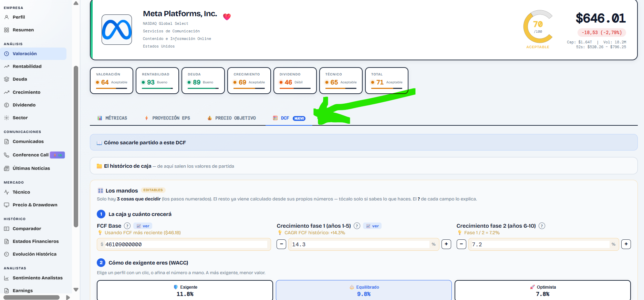Viewport: 644px width, 300px height.
Task: Click the sidebar scroll up arrow
Action: (x=76, y=3)
